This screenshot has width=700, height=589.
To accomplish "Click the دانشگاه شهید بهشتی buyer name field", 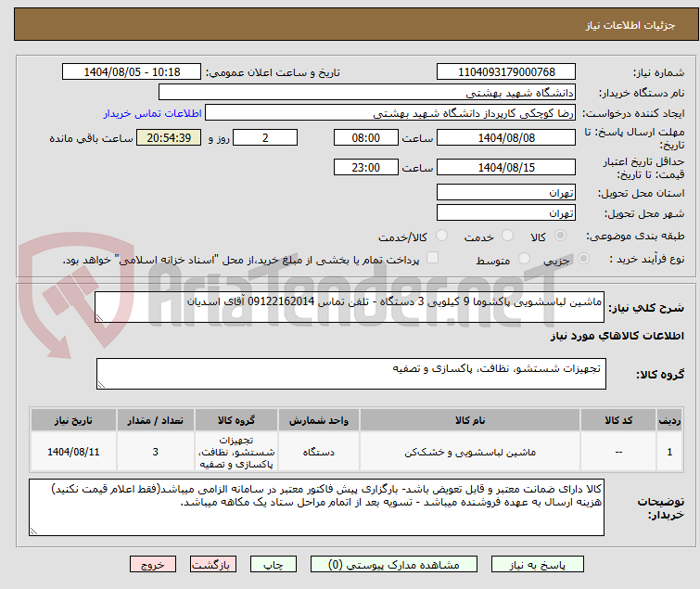I will [x=367, y=93].
